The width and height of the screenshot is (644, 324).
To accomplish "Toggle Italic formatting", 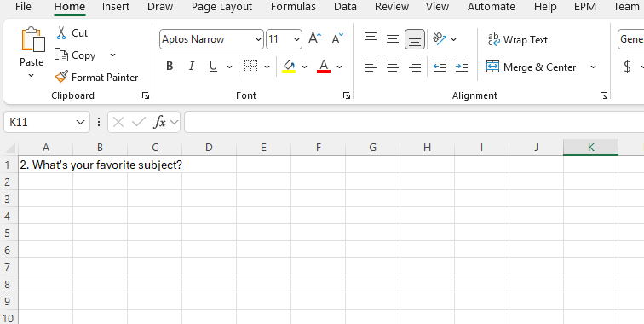I will click(191, 67).
